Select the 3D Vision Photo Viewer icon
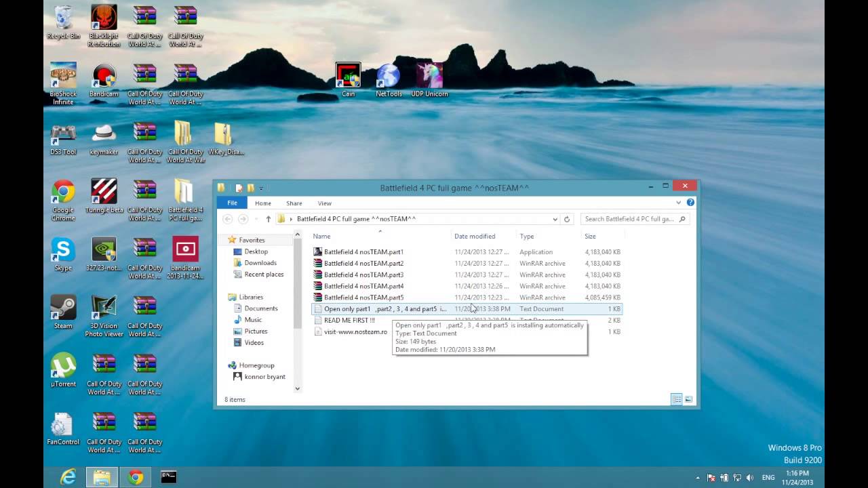Image resolution: width=868 pixels, height=488 pixels. tap(104, 316)
